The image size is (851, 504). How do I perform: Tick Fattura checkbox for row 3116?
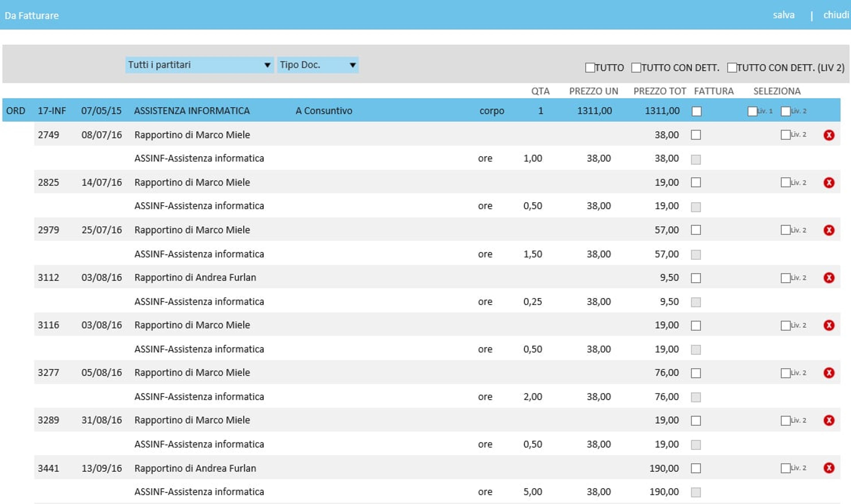[x=696, y=326]
